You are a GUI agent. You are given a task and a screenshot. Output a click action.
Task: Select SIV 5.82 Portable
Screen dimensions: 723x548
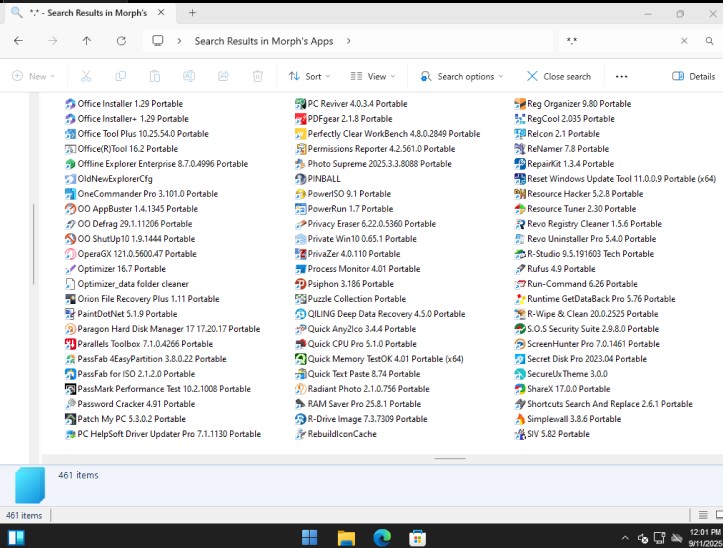coord(552,434)
